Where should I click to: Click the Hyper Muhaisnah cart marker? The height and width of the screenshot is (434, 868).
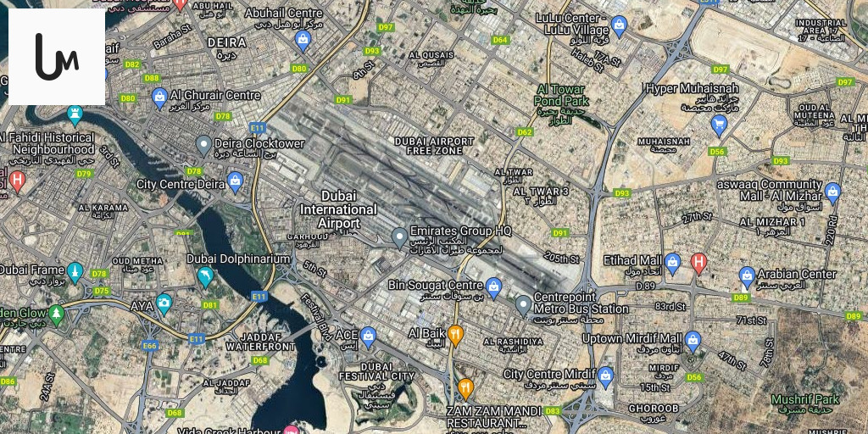(x=719, y=126)
